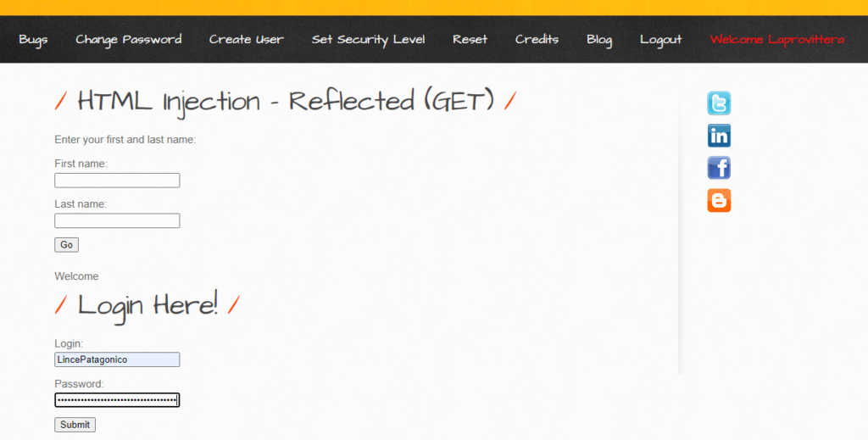Open the Blog link in navigation
The image size is (868, 440).
click(598, 40)
